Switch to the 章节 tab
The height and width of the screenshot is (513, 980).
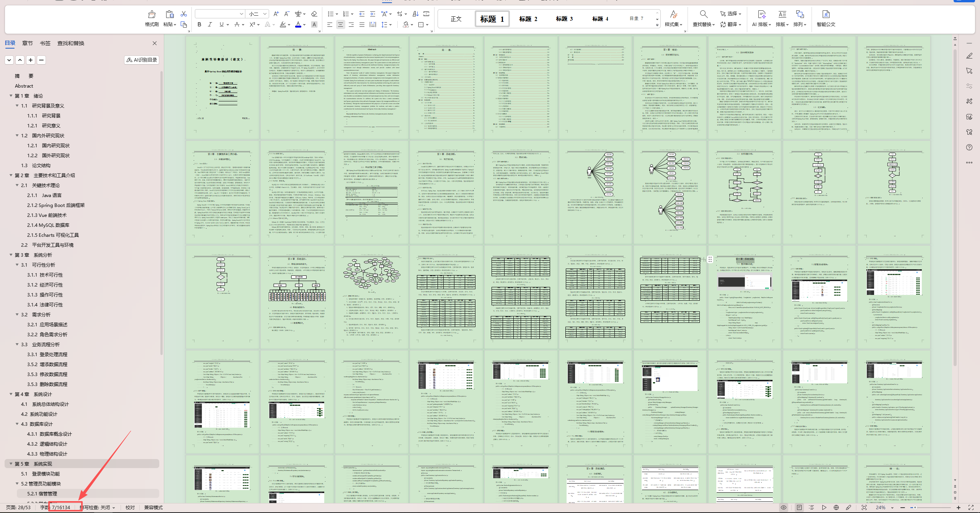[x=28, y=43]
